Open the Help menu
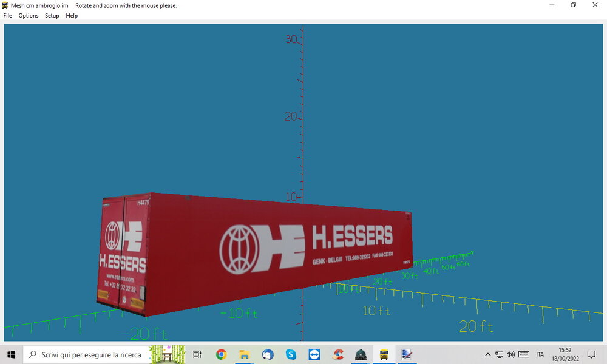 pyautogui.click(x=72, y=16)
